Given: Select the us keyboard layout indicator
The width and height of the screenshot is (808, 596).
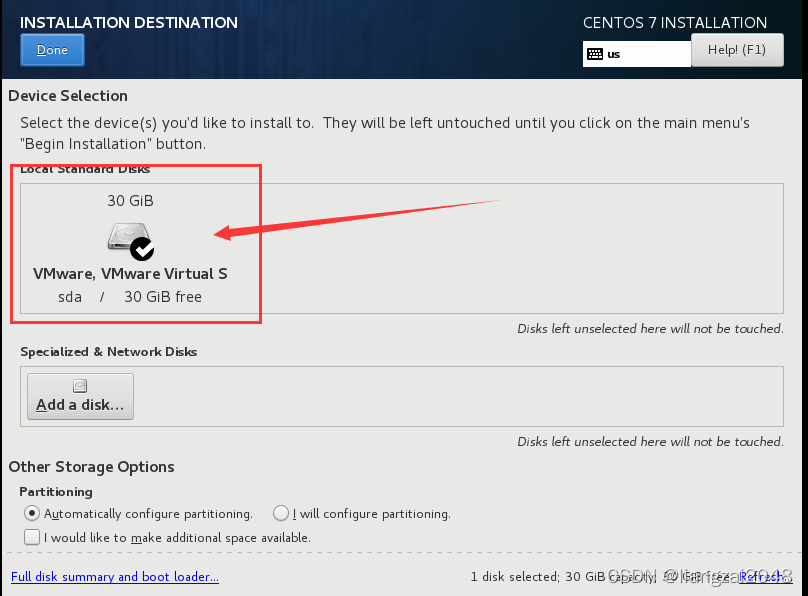Looking at the screenshot, I should click(636, 54).
